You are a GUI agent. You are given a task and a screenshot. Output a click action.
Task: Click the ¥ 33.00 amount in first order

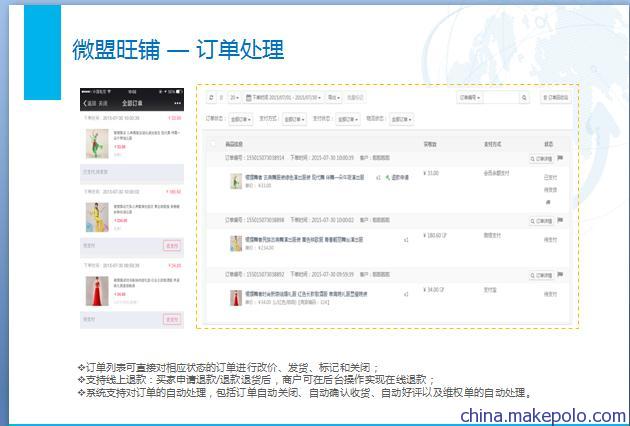tap(431, 173)
